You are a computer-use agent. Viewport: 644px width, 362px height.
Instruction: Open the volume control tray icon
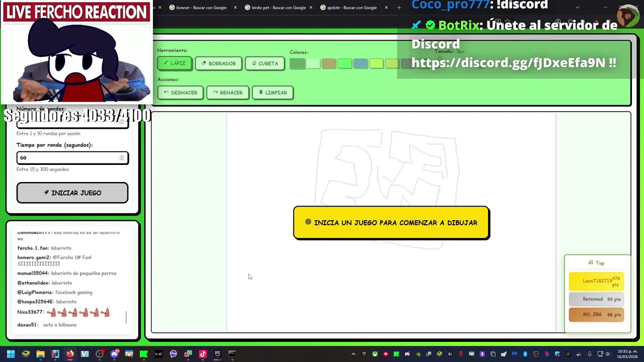click(608, 354)
